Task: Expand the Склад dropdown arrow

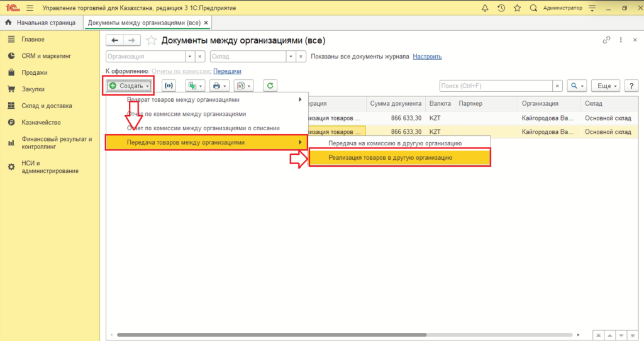Action: [291, 56]
